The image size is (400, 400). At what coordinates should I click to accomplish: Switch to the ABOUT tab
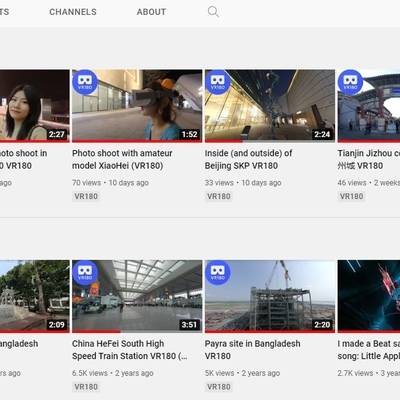151,12
